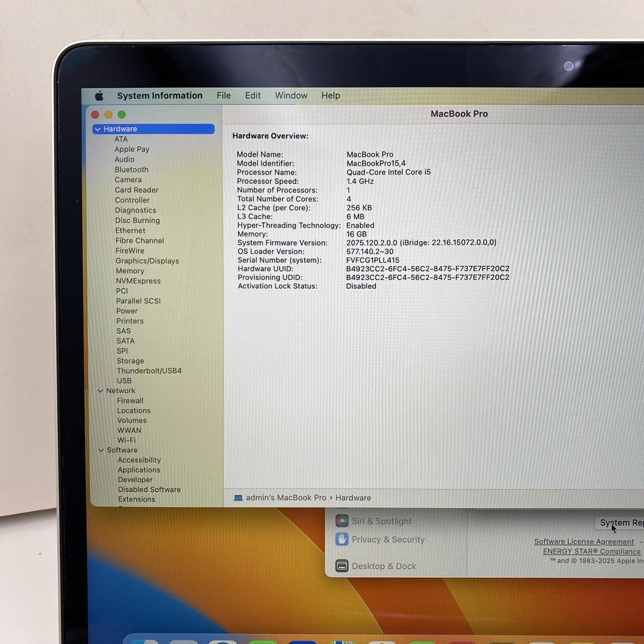Select Bluetooth in the sidebar
644x644 pixels.
(131, 169)
